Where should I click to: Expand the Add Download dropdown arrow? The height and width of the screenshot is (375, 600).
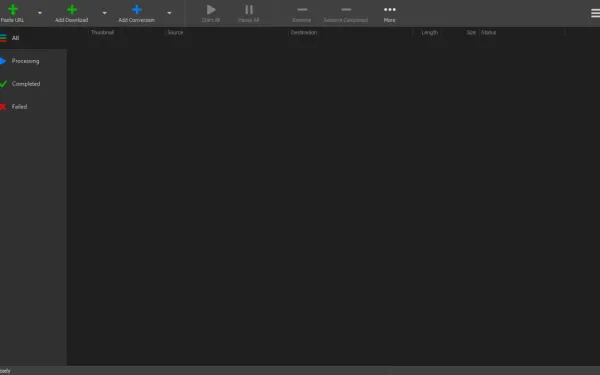104,13
